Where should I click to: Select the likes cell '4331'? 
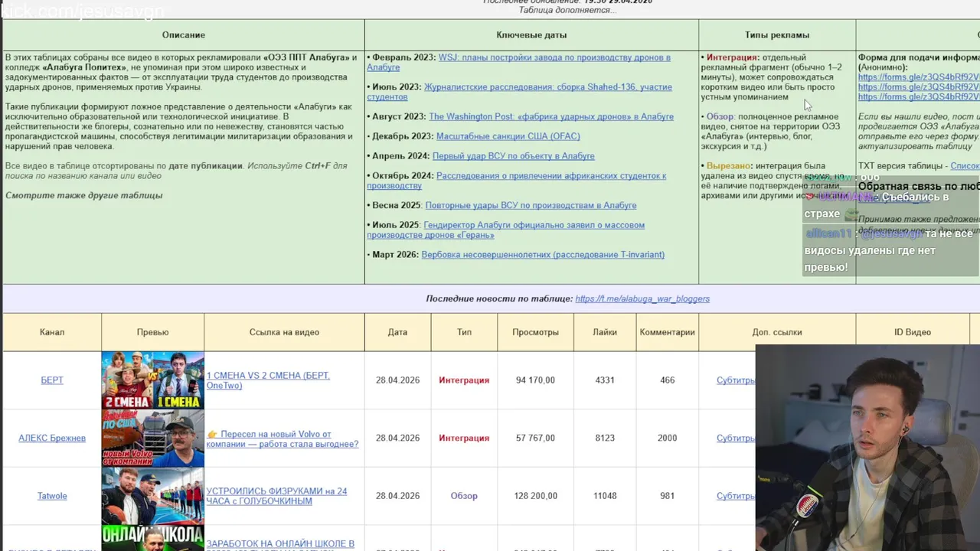(605, 380)
